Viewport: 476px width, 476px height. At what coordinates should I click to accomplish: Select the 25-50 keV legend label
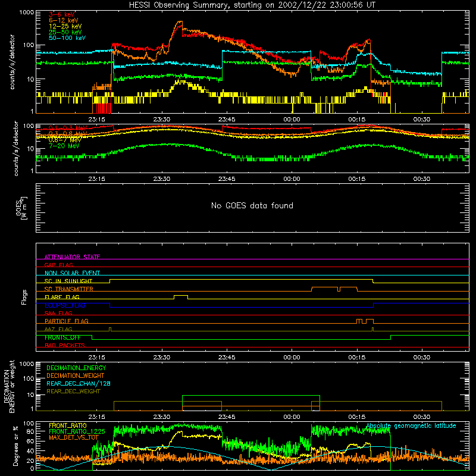click(65, 32)
